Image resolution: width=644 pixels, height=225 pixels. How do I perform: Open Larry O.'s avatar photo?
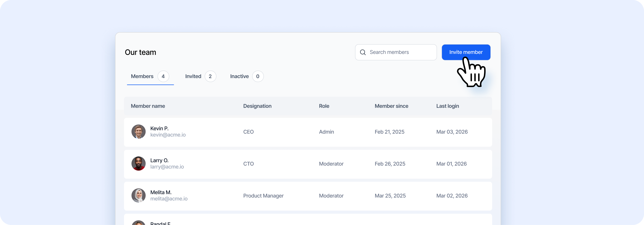[139, 164]
